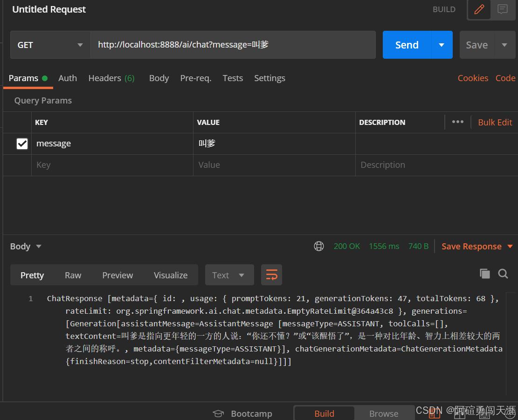Search the response with magnifier icon
Viewport: 518px width, 420px height.
503,274
